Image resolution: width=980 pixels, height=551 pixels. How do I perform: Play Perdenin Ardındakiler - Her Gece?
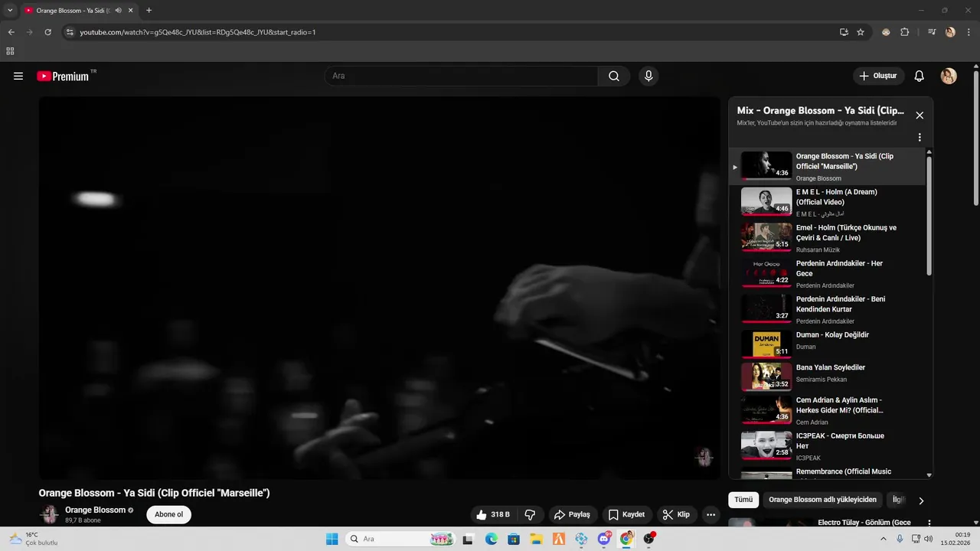pos(827,274)
